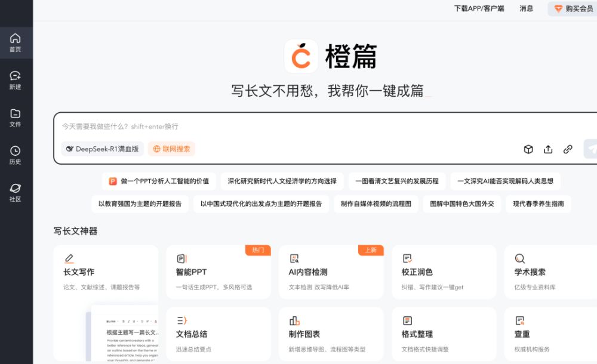The width and height of the screenshot is (597, 364).
Task: Click description 权威机构服务
Action: 532,349
